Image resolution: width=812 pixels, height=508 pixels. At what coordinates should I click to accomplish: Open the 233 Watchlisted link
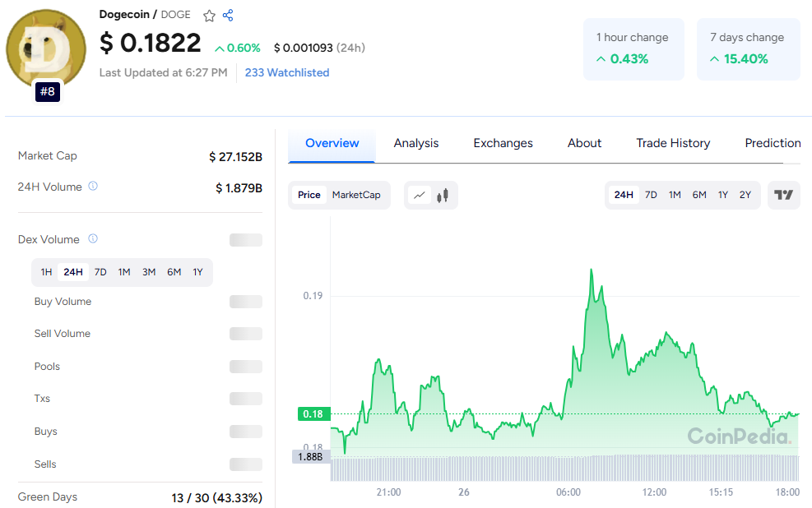point(287,72)
